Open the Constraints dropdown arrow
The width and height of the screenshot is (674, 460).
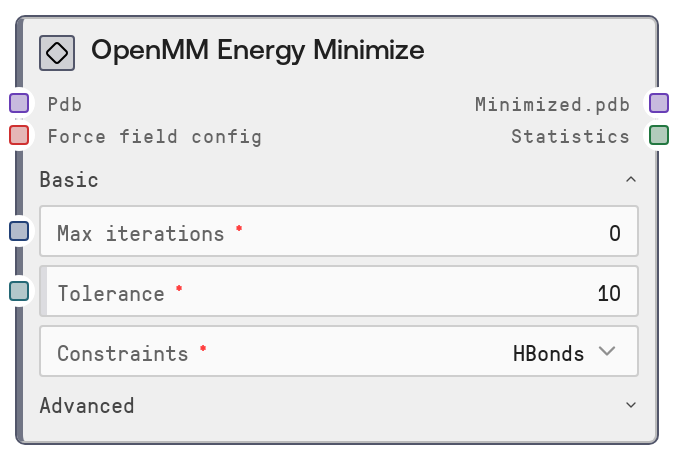point(607,351)
